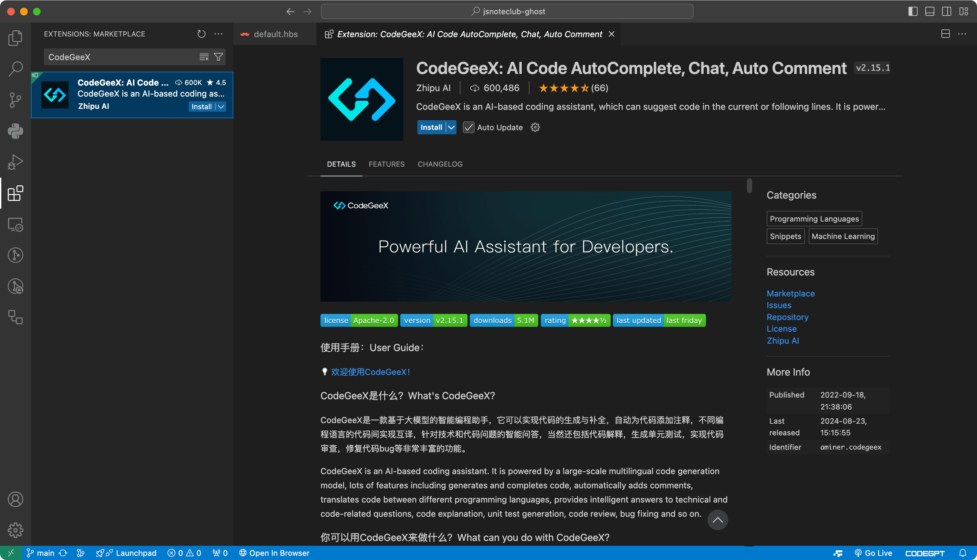Toggle the bottom panel visibility

(x=930, y=12)
